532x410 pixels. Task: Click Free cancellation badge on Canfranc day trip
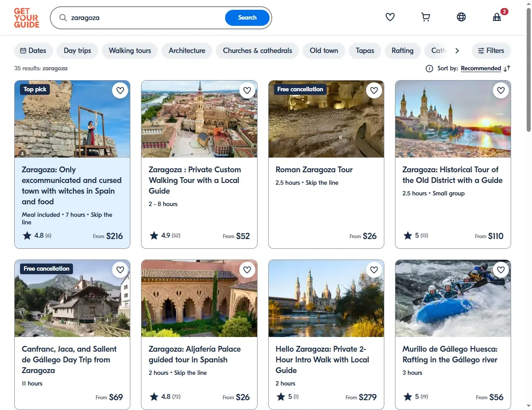pos(46,269)
